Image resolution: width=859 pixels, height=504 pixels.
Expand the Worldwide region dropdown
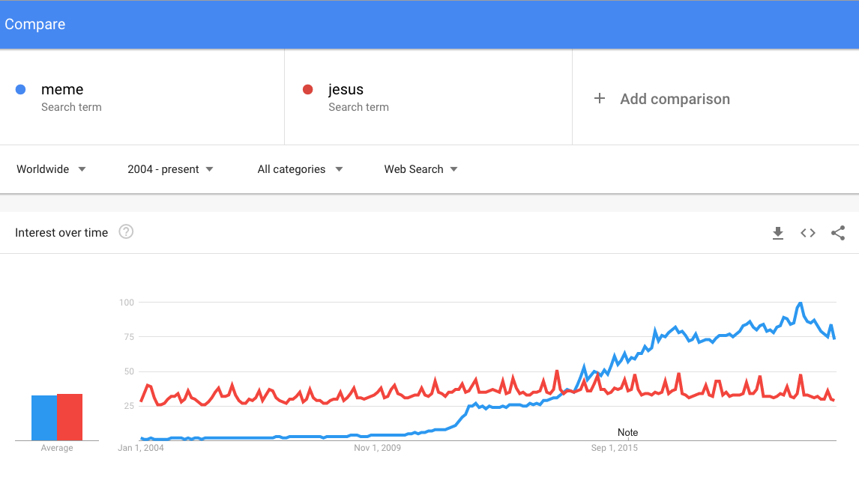51,169
